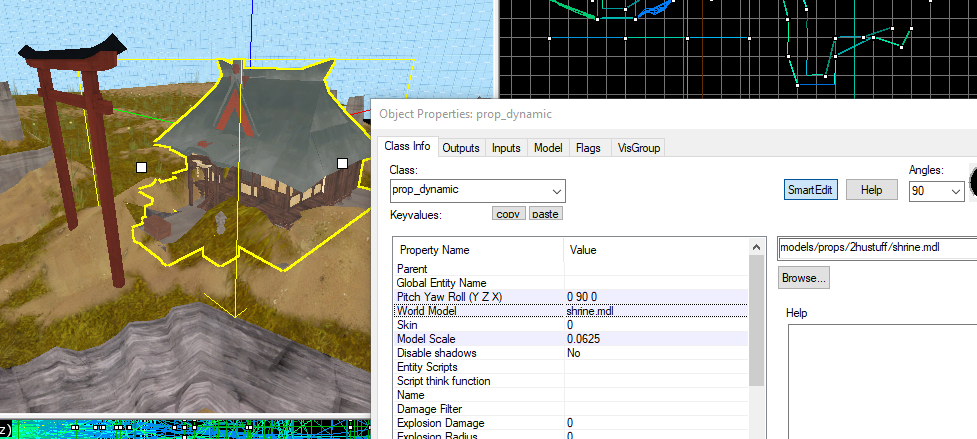Image resolution: width=977 pixels, height=439 pixels.
Task: Click the angle compass dial
Action: tap(973, 182)
